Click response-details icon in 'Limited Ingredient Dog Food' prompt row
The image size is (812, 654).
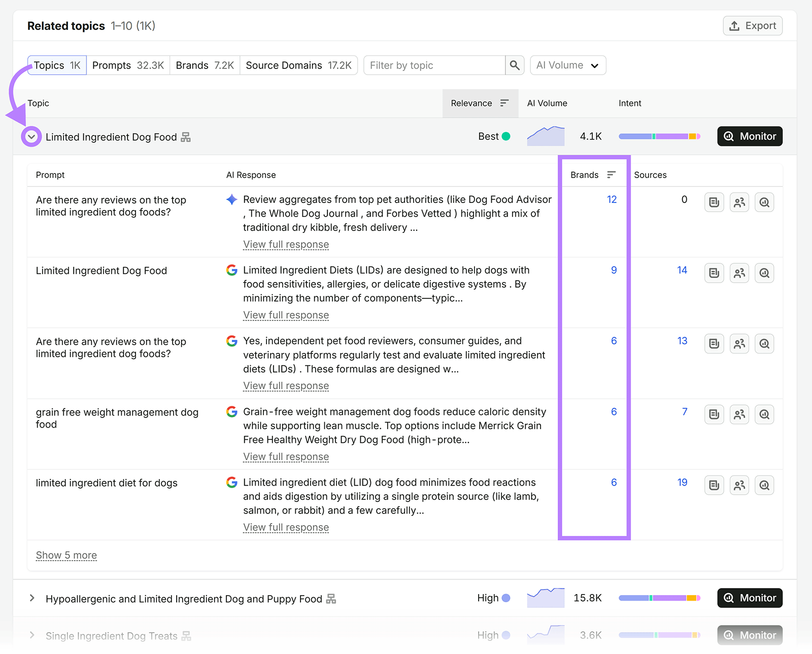[714, 273]
